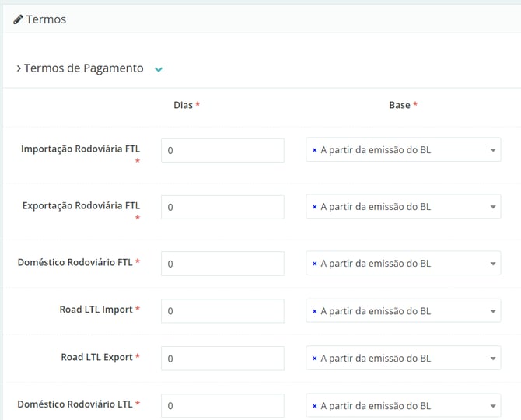Expand the Doméstico Rodoviário LTL base dropdown arrow
Image resolution: width=521 pixels, height=420 pixels.
(x=493, y=406)
